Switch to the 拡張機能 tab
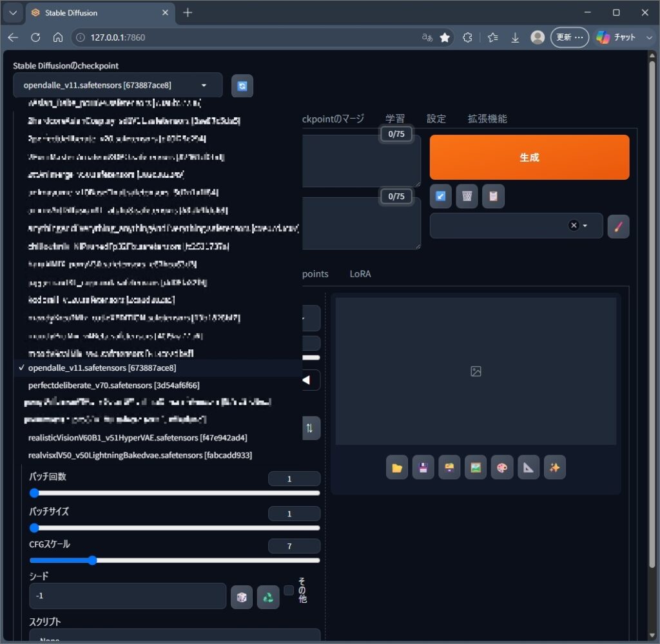 [487, 119]
